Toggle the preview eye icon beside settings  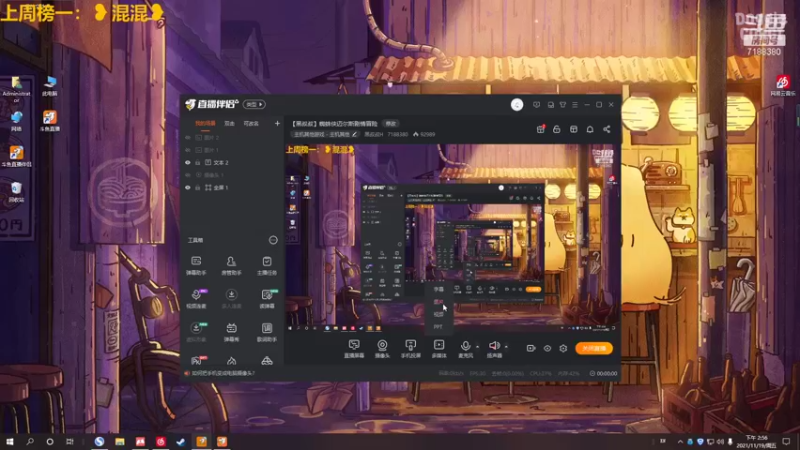point(547,348)
